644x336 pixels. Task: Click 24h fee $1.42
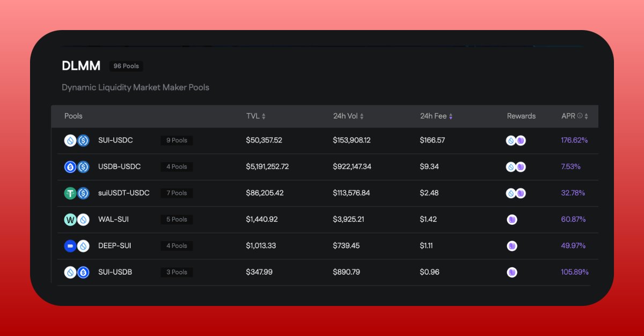point(428,219)
